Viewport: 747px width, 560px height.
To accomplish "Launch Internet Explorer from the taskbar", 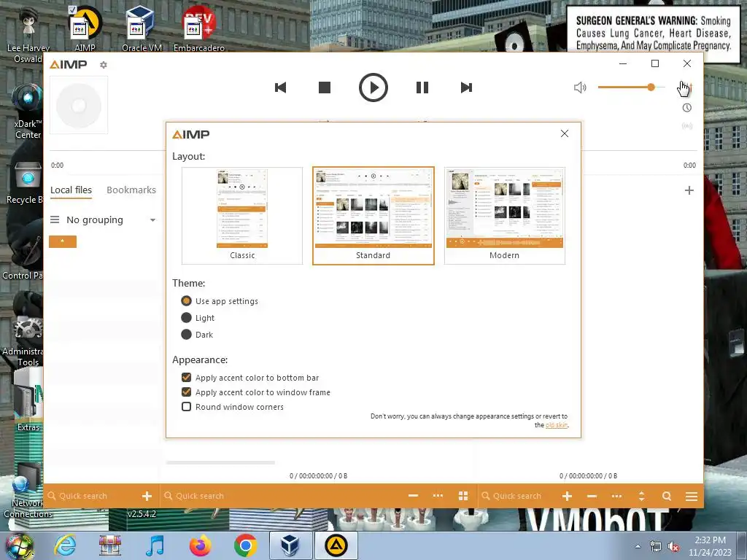I will [x=65, y=545].
